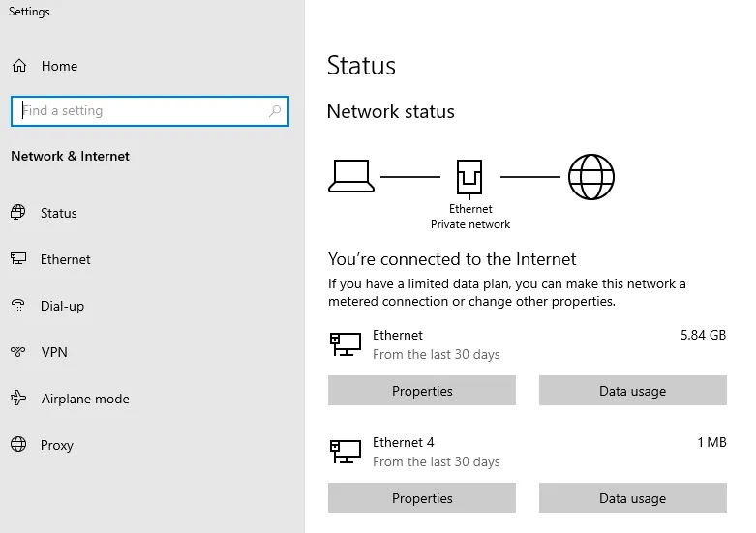Open the VPN settings page

point(54,352)
